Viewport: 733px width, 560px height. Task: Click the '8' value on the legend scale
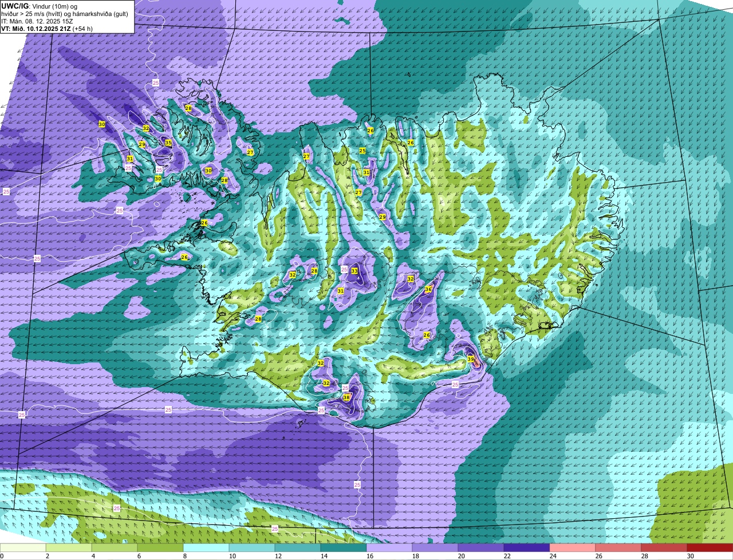coord(185,556)
